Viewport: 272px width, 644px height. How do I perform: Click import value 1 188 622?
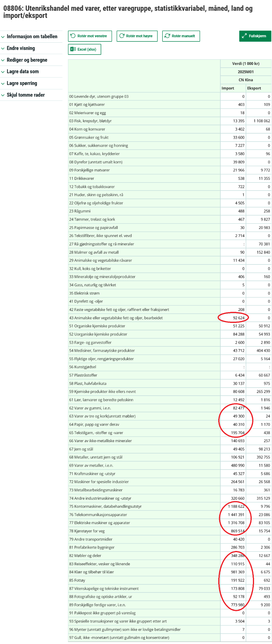(236, 507)
